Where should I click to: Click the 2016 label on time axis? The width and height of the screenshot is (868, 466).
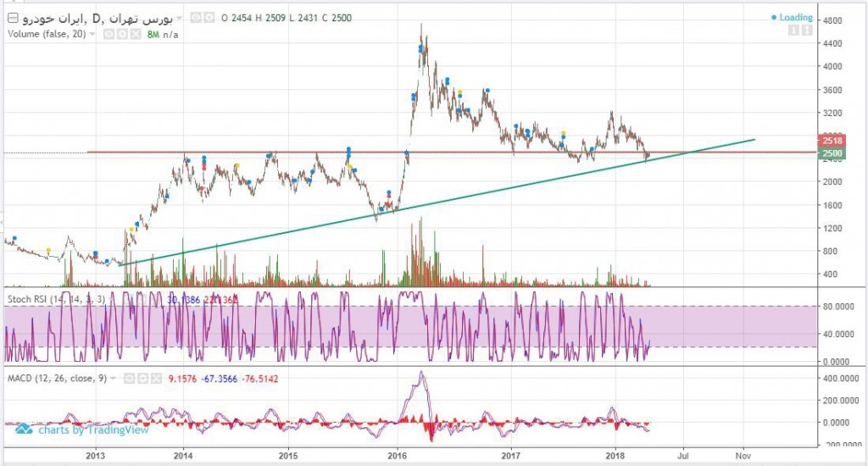pyautogui.click(x=398, y=456)
